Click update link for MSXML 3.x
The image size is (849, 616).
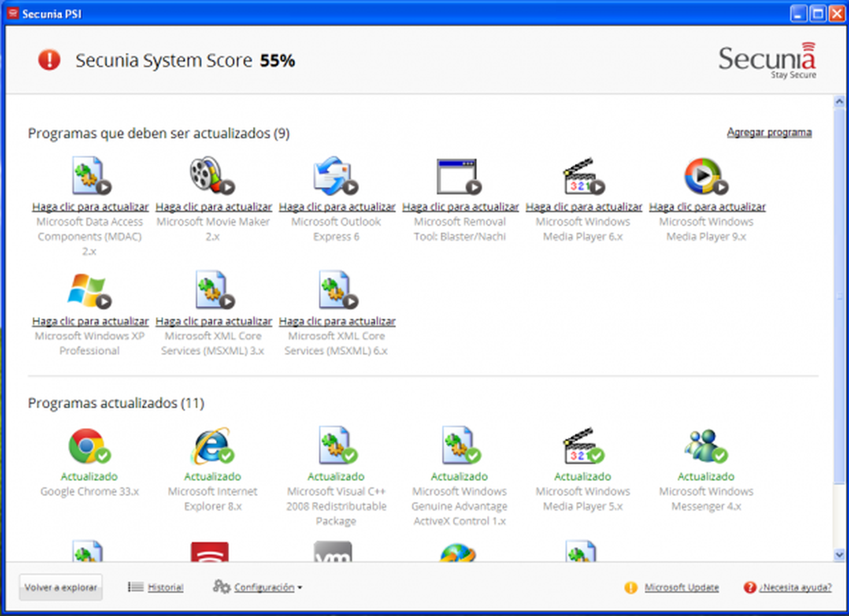[x=213, y=321]
